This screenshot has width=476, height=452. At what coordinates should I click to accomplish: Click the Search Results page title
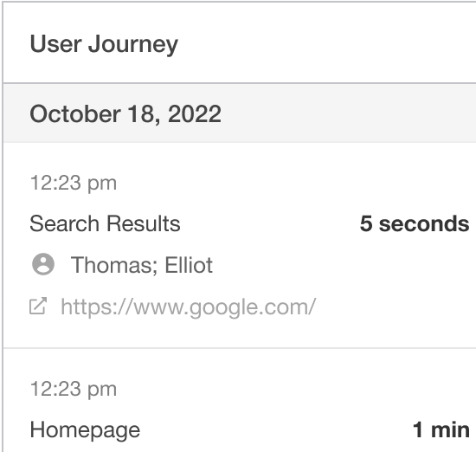(x=105, y=223)
